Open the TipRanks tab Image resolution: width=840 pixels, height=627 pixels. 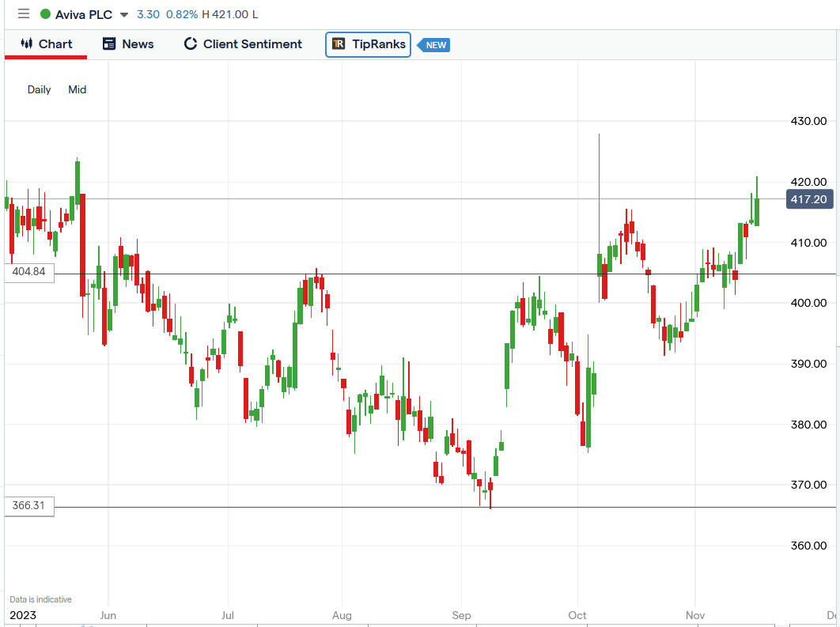[368, 44]
